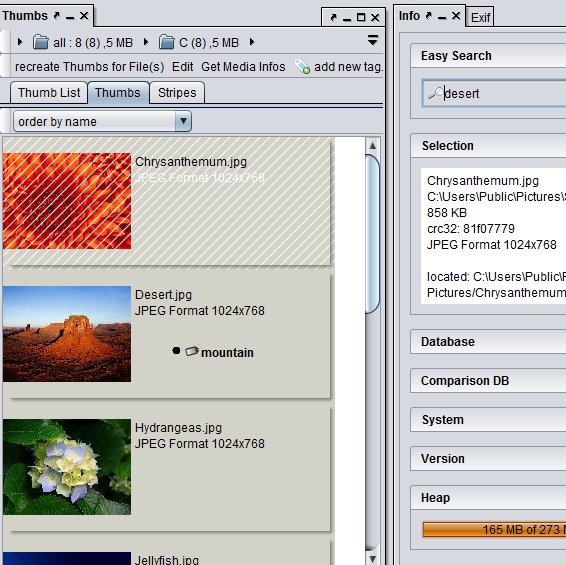Click Desert.jpg 'JPEG Format 1024x768' text
The height and width of the screenshot is (565, 566).
(200, 311)
